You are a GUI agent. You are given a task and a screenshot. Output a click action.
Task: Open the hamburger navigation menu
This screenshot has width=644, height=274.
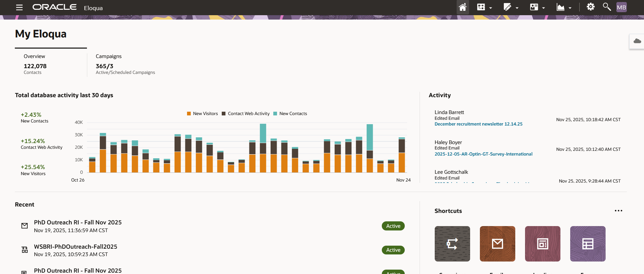point(19,7)
